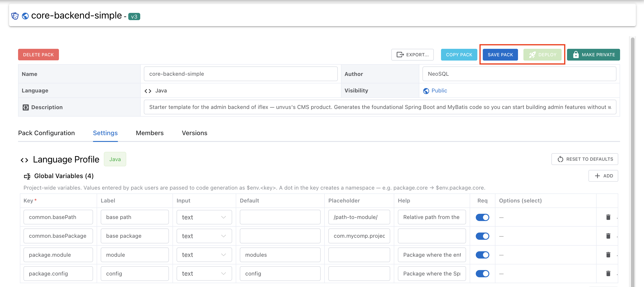Click empty Placeholder field for package.module
This screenshot has width=644, height=287.
[x=359, y=255]
